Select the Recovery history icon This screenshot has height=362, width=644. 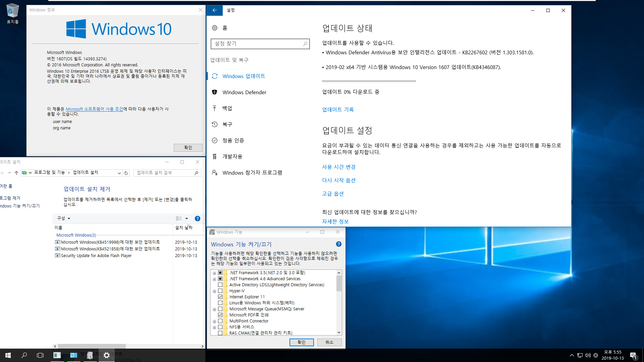tap(215, 124)
